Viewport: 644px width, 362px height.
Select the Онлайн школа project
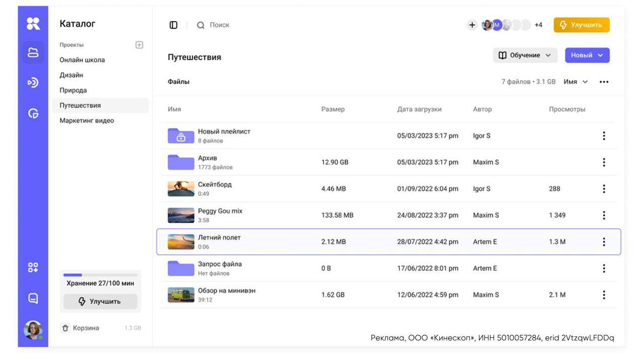[x=82, y=60]
